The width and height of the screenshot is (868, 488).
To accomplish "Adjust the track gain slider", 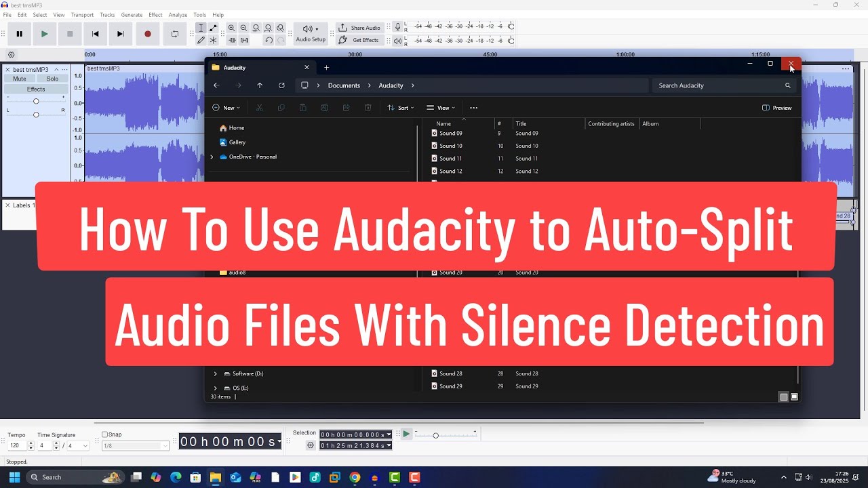I will [36, 101].
